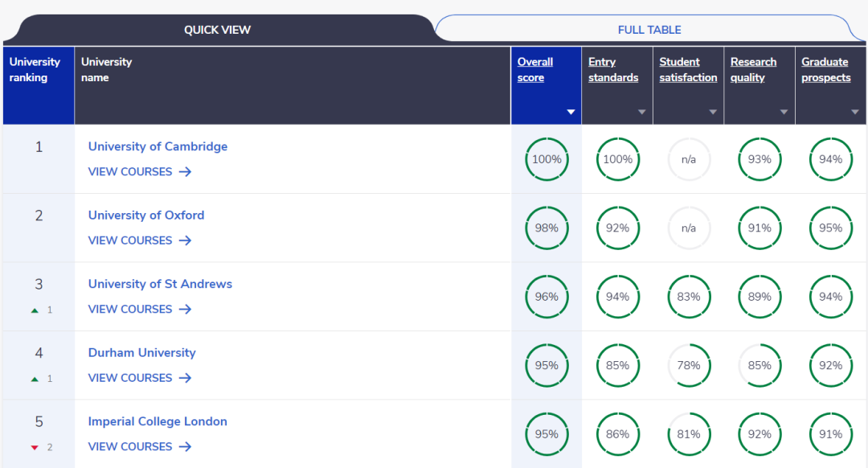Click St Andrews research quality 89% circle
Screen dimensions: 868x468
click(x=759, y=296)
